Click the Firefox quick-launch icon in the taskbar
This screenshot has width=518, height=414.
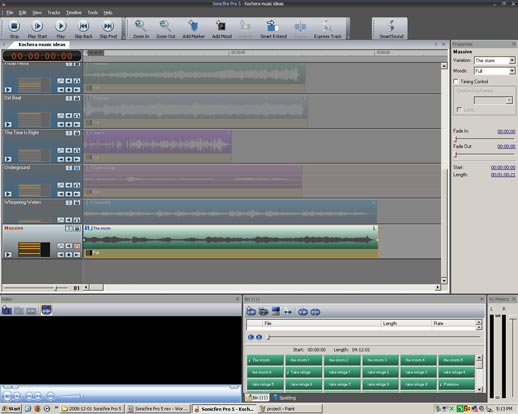(x=37, y=409)
